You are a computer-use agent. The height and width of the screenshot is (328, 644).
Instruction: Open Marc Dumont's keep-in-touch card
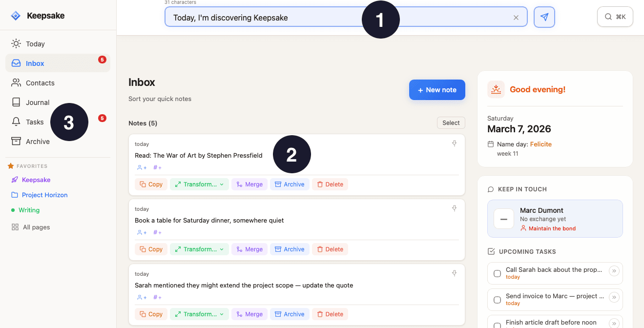click(555, 218)
